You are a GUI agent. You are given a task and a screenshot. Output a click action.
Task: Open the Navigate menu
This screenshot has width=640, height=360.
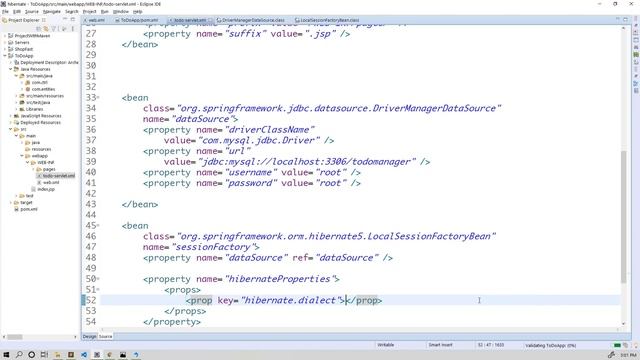[52, 11]
